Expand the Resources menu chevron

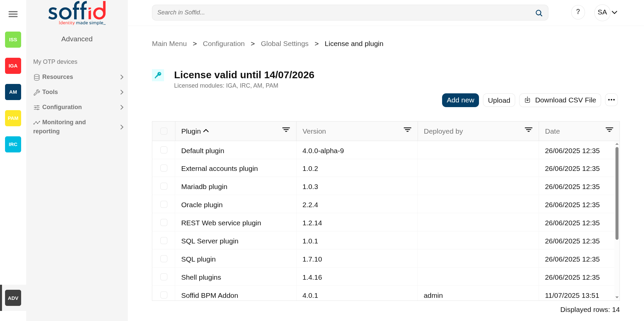click(x=122, y=77)
